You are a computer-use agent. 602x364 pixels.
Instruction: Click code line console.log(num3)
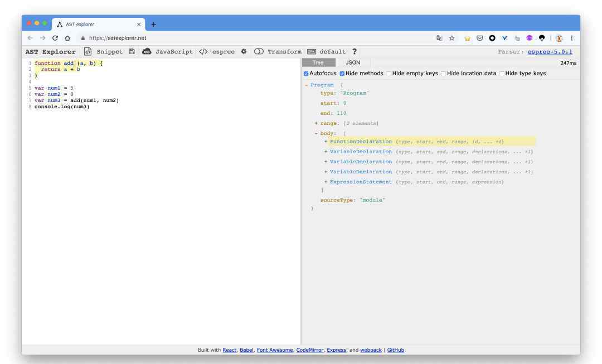(62, 106)
